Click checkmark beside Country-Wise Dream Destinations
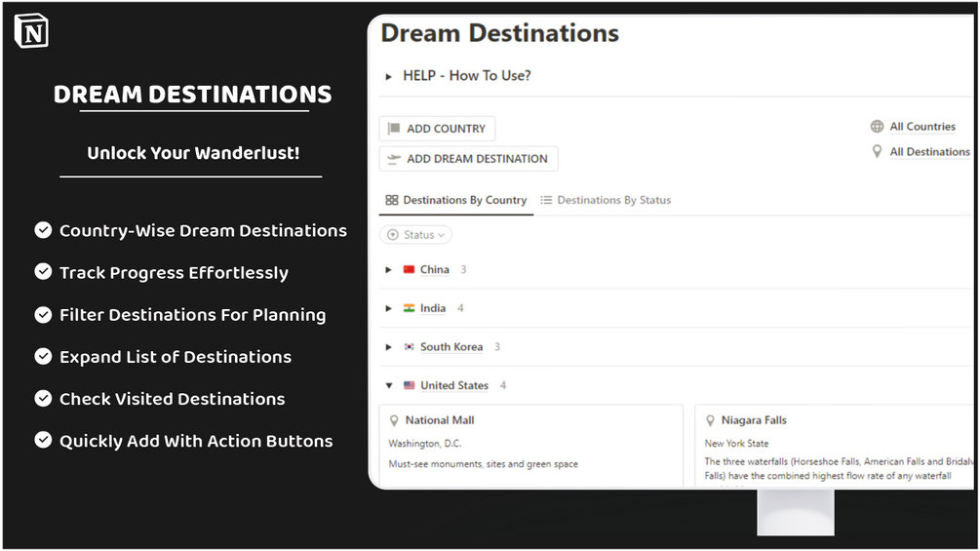This screenshot has height=551, width=980. click(x=43, y=230)
